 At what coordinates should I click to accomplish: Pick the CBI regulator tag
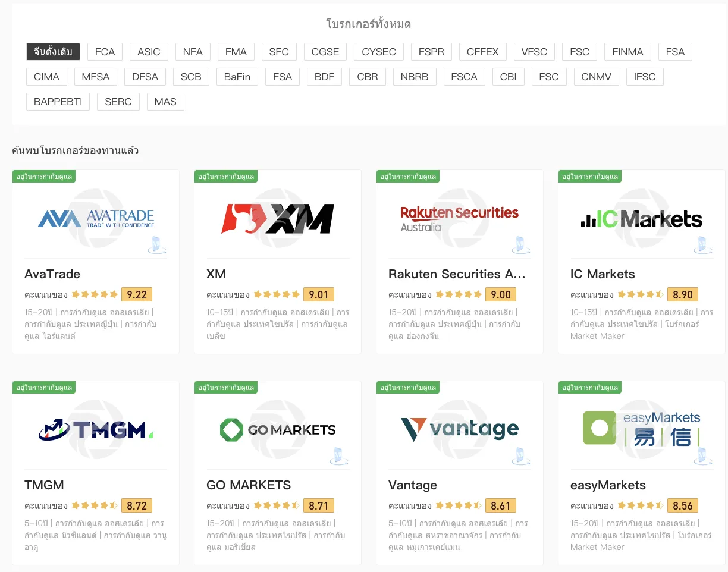[509, 77]
